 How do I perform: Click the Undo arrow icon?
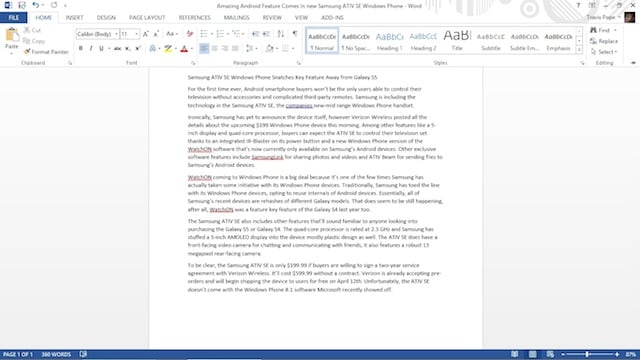pos(36,5)
